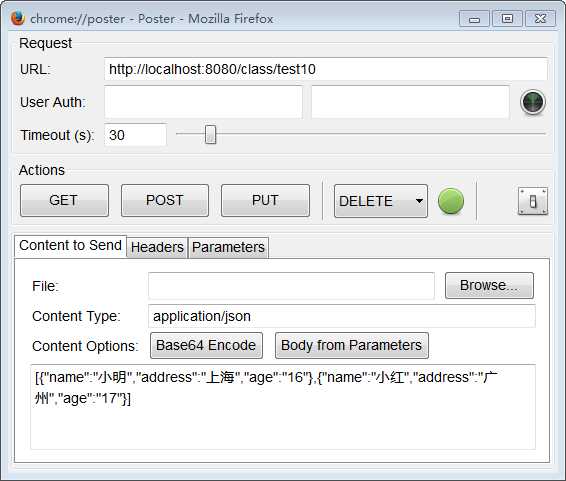Click the Firefox logo in the title bar
Image resolution: width=566 pixels, height=481 pixels.
click(17, 18)
